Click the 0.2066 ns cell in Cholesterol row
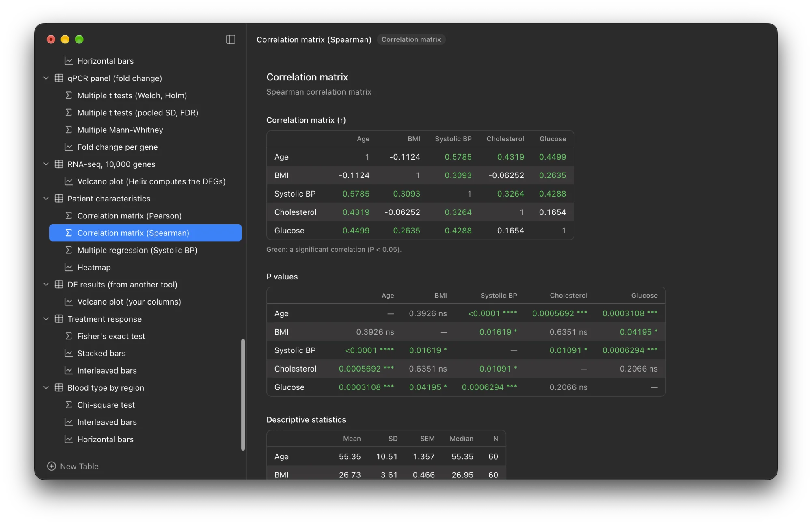 638,369
